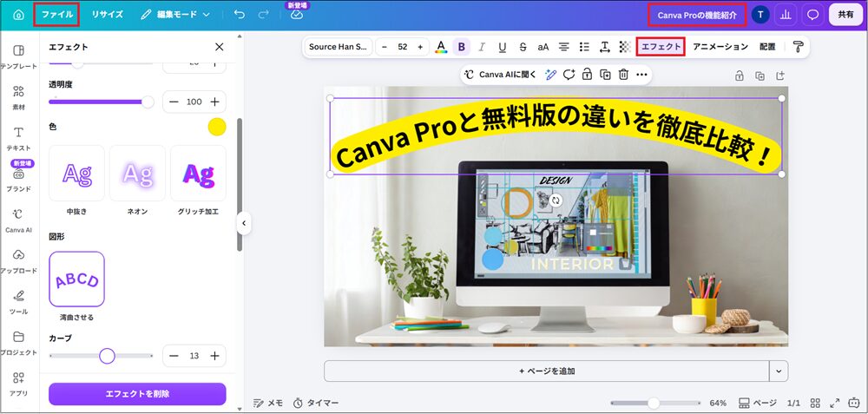Open the ファイル menu
This screenshot has height=414, width=868.
(57, 15)
